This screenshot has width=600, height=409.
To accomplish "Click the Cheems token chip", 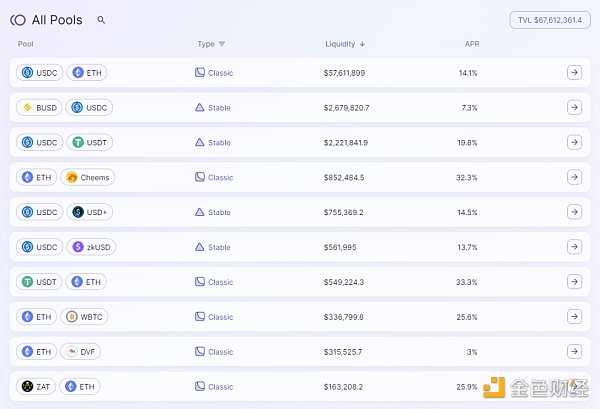I will click(x=88, y=178).
